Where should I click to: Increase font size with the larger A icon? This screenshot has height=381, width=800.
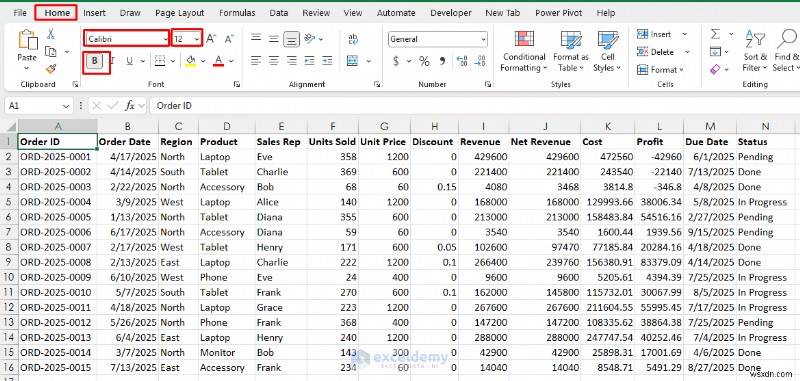[x=211, y=39]
